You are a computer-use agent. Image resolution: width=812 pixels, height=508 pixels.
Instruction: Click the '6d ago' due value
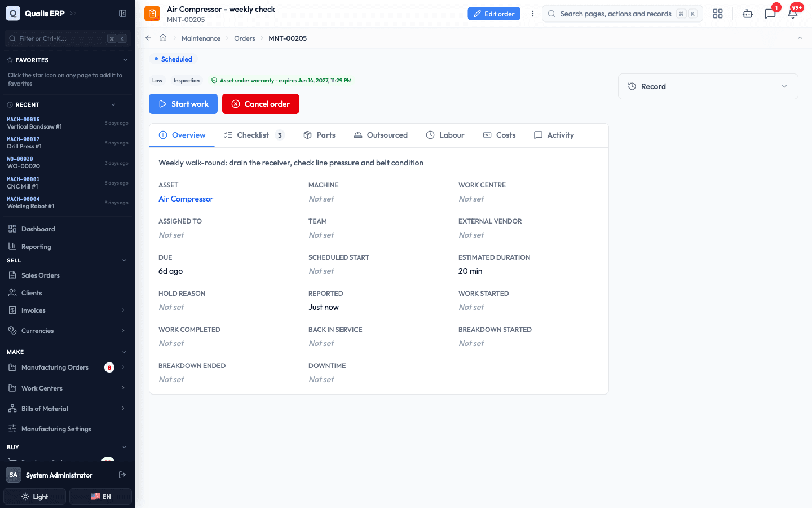coord(170,271)
